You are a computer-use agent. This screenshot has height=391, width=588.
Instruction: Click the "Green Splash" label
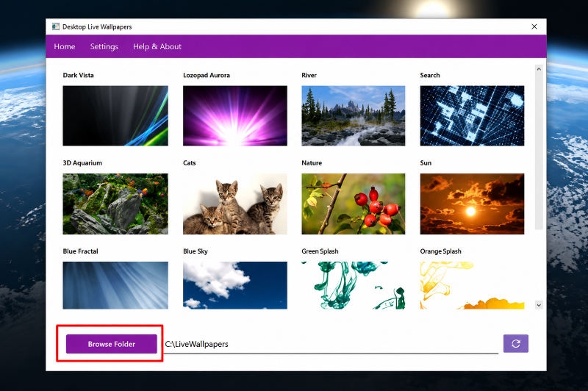[320, 251]
